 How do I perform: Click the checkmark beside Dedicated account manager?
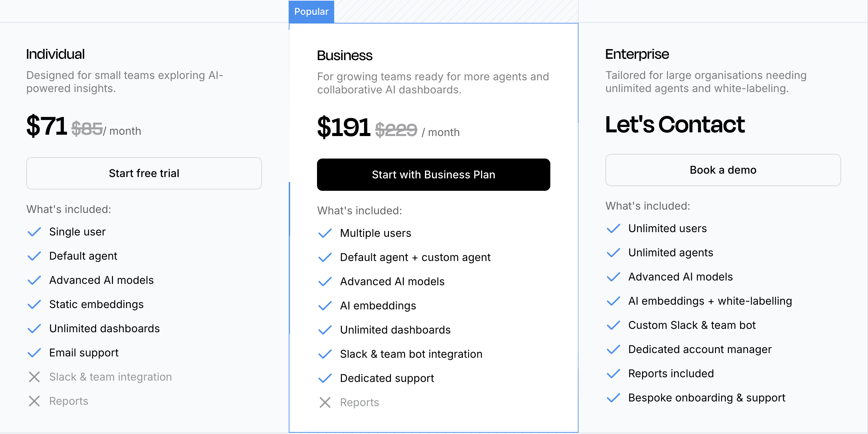point(613,350)
